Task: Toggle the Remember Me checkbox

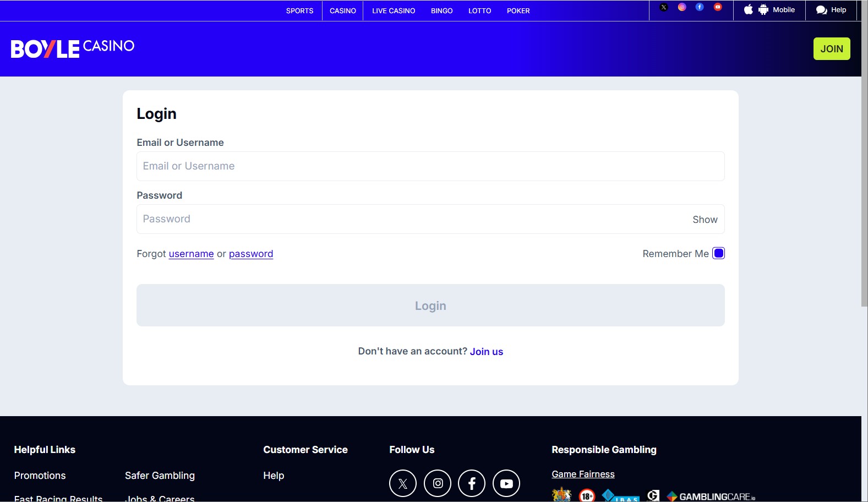Action: click(x=719, y=253)
